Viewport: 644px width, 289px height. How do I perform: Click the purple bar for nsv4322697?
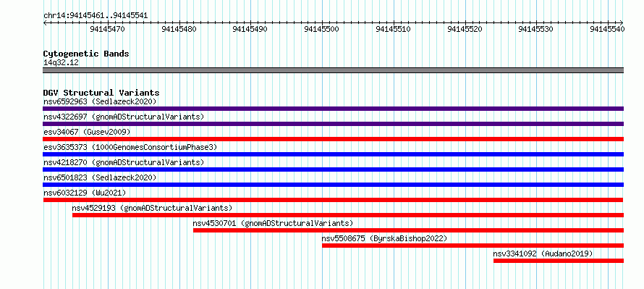point(333,124)
